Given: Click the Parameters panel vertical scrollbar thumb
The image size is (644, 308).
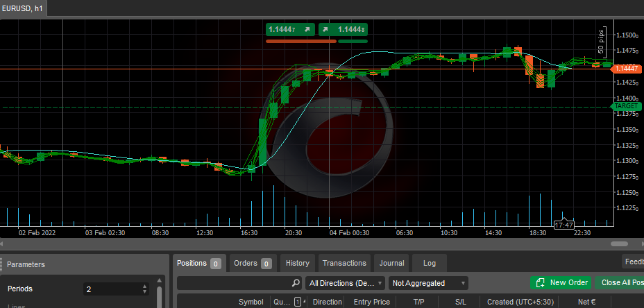Looking at the screenshot, I should tap(160, 297).
